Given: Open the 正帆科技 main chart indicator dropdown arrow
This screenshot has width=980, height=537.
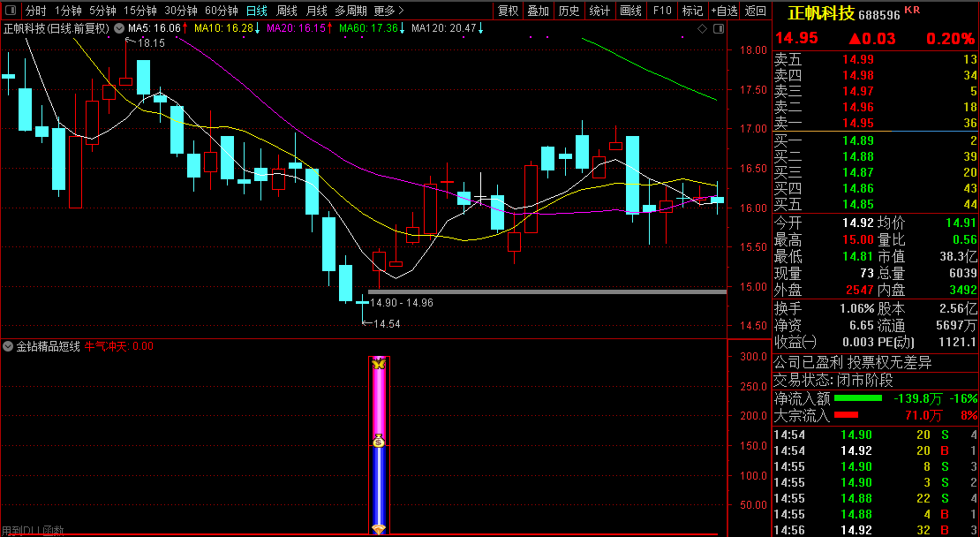Looking at the screenshot, I should 118,28.
